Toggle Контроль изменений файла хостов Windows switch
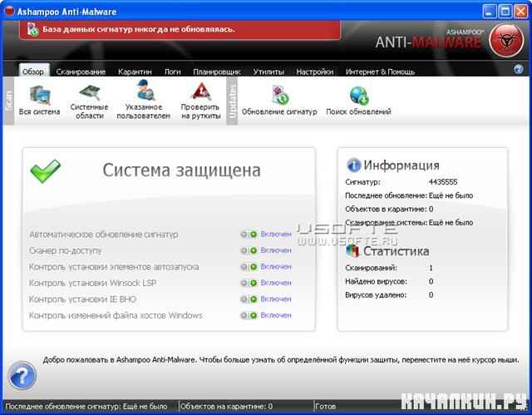This screenshot has width=532, height=415. (249, 315)
